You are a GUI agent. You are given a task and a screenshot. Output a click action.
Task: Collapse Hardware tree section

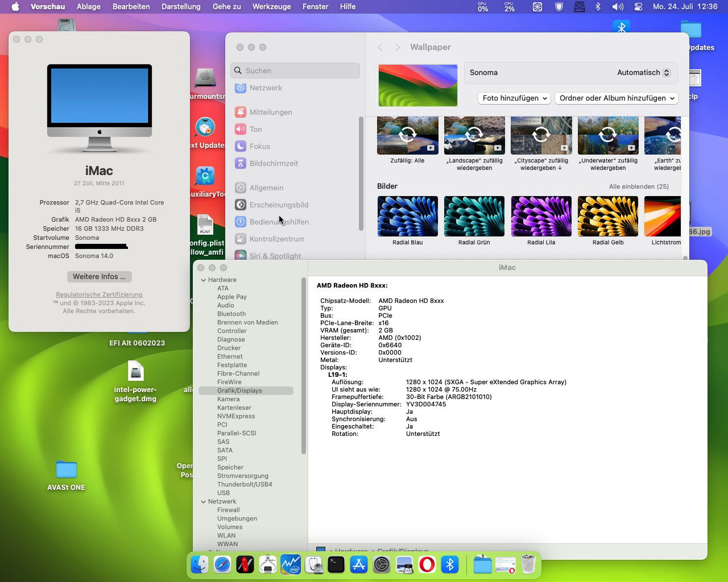[x=203, y=280]
